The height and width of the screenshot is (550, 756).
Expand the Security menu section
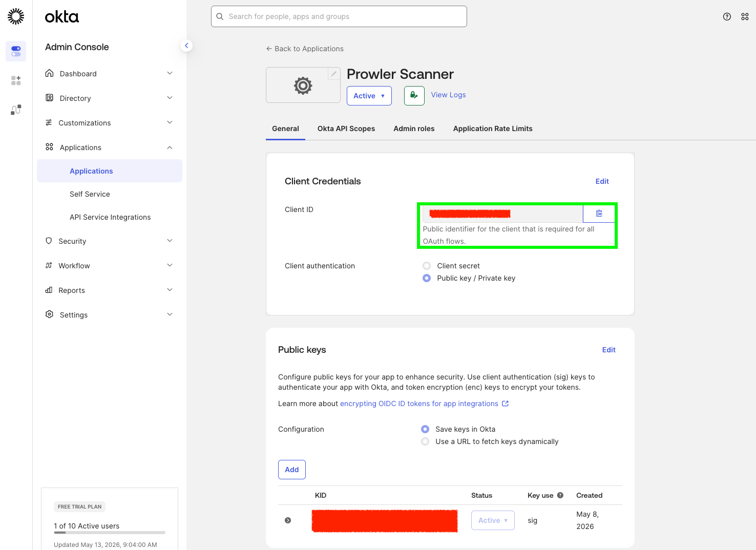170,241
